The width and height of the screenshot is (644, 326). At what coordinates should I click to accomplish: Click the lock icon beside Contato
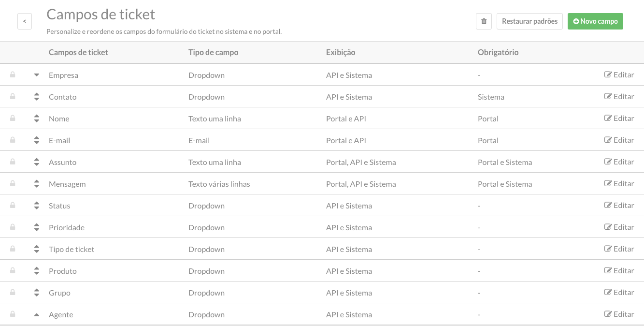click(x=13, y=97)
